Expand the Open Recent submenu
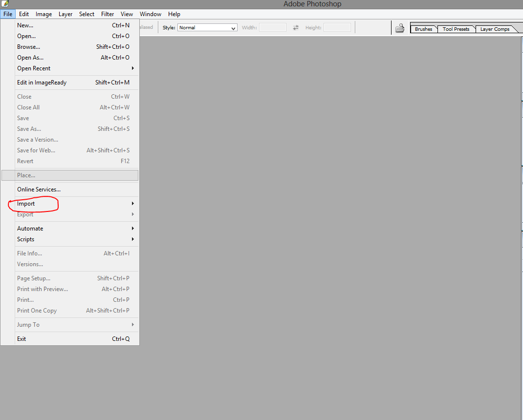The height and width of the screenshot is (420, 523). click(70, 68)
